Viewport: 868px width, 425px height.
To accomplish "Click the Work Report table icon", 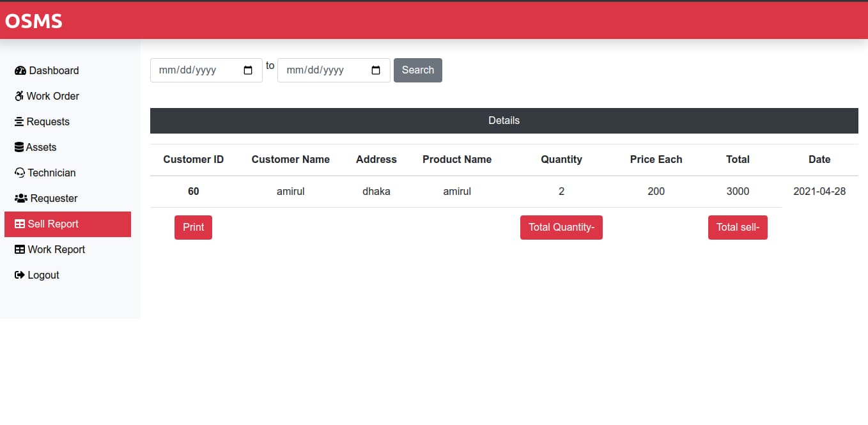I will point(19,249).
